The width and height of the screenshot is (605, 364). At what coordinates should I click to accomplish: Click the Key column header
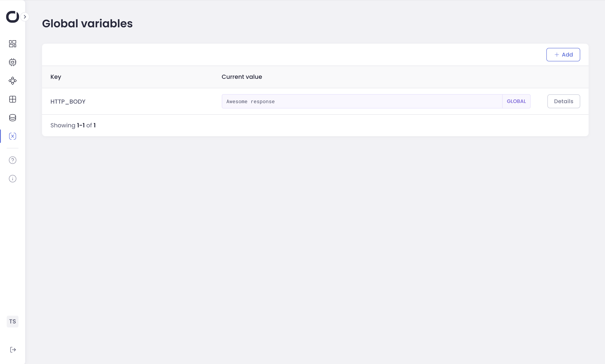coord(56,77)
